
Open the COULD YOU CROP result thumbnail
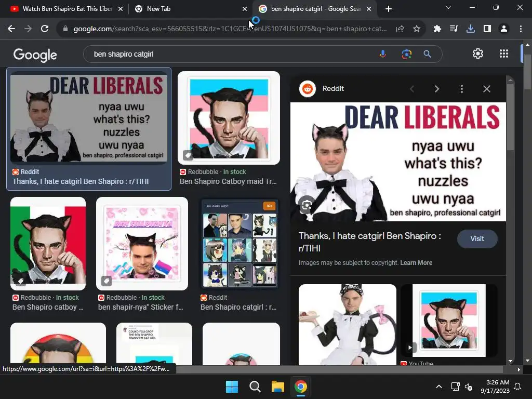154,344
